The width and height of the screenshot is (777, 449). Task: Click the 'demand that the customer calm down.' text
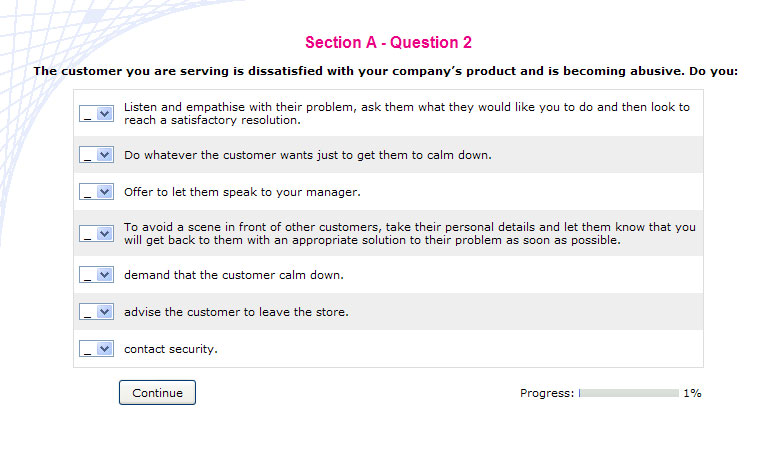click(x=234, y=275)
